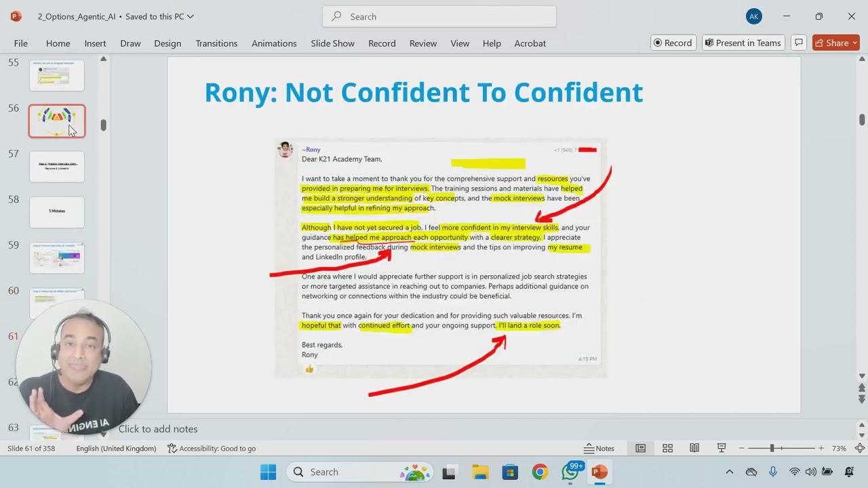The width and height of the screenshot is (868, 488).
Task: Click the taskbar Search box
Action: (360, 472)
